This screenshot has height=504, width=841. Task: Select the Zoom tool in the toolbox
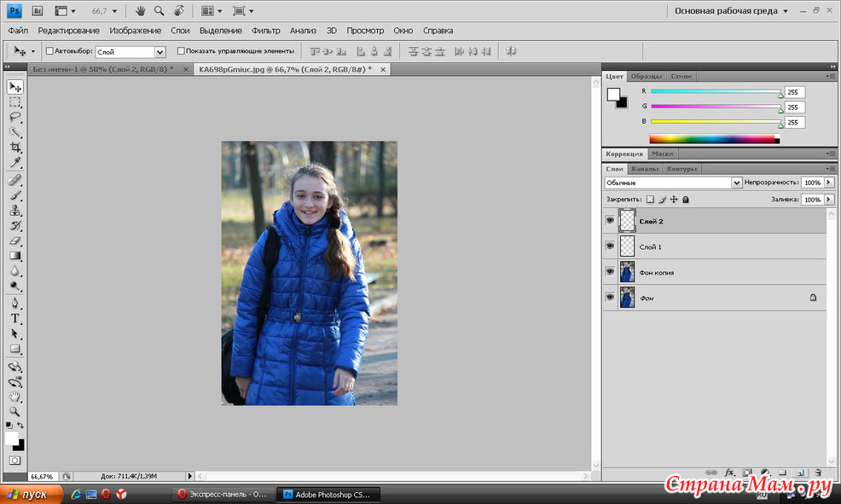(x=15, y=411)
